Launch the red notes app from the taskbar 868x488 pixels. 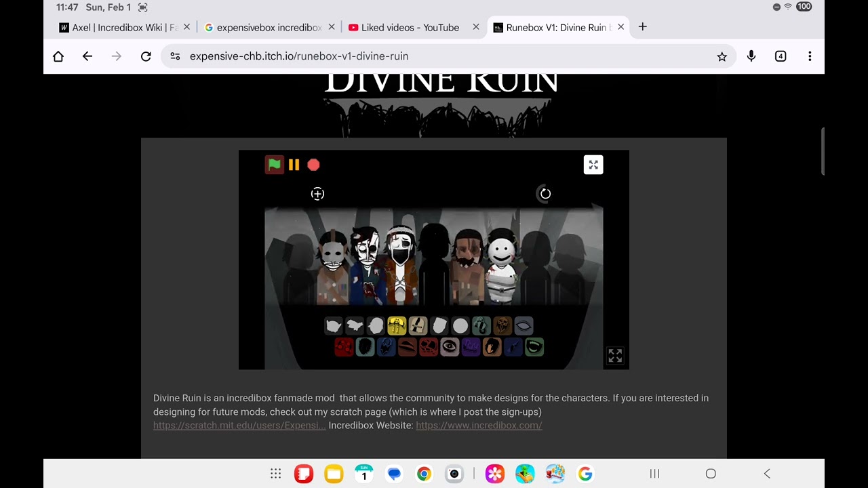(x=304, y=474)
